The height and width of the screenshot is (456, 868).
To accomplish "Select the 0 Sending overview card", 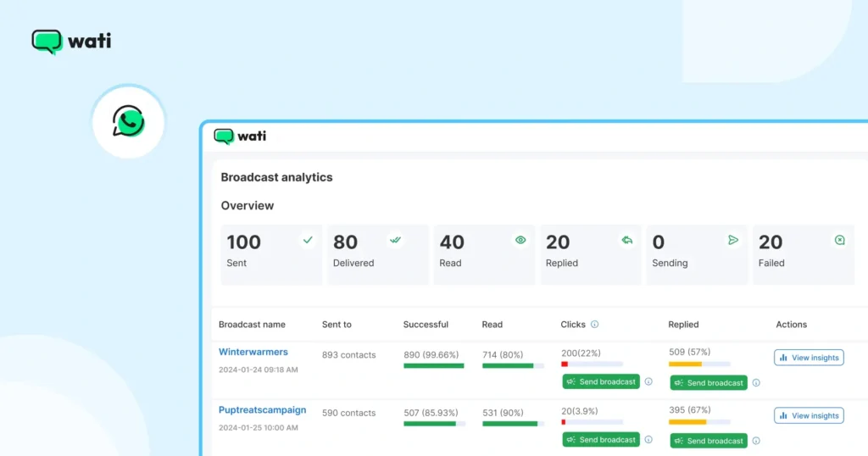I will pyautogui.click(x=697, y=254).
